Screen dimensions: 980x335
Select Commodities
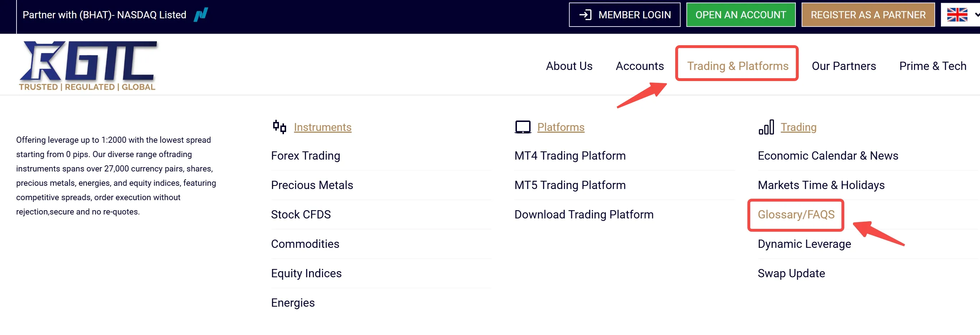(305, 244)
